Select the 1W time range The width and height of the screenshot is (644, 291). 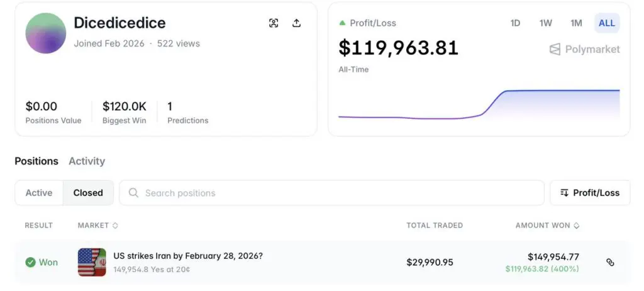545,23
